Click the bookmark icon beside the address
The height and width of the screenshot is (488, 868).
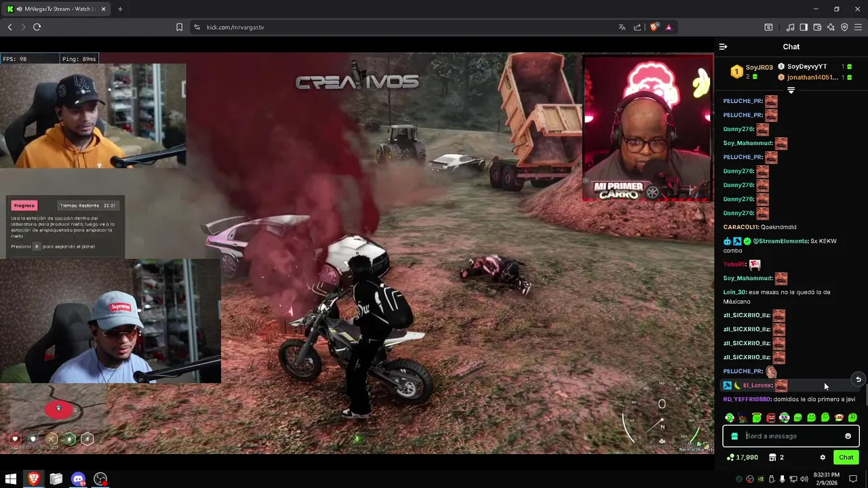coord(179,27)
